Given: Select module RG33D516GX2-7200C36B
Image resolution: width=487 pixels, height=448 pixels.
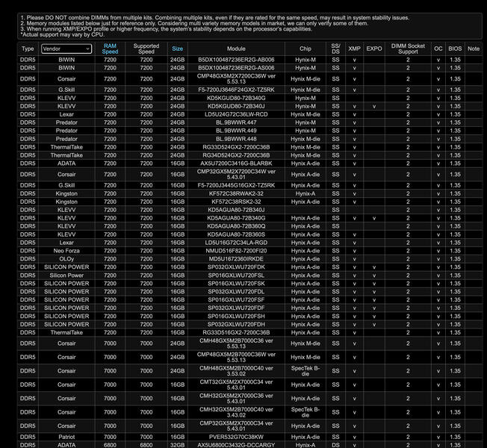Looking at the screenshot, I should click(236, 332).
